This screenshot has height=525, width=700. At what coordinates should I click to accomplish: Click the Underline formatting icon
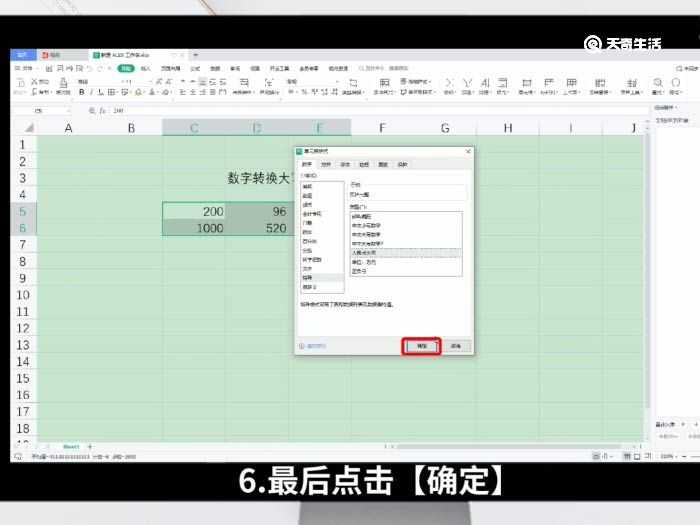point(101,92)
